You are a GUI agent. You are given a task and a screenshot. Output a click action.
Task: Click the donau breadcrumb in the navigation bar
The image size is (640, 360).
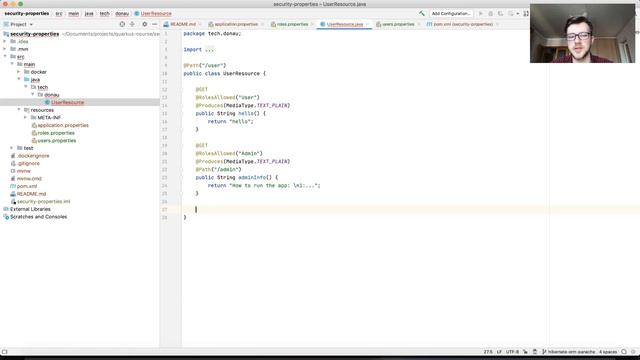(122, 13)
